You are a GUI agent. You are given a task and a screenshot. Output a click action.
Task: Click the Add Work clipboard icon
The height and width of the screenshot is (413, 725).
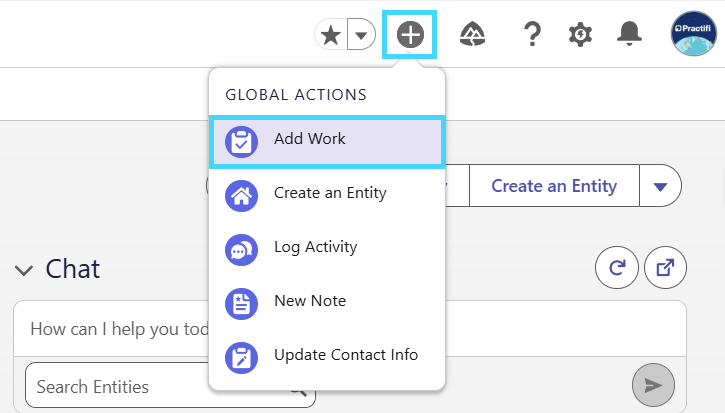(241, 142)
